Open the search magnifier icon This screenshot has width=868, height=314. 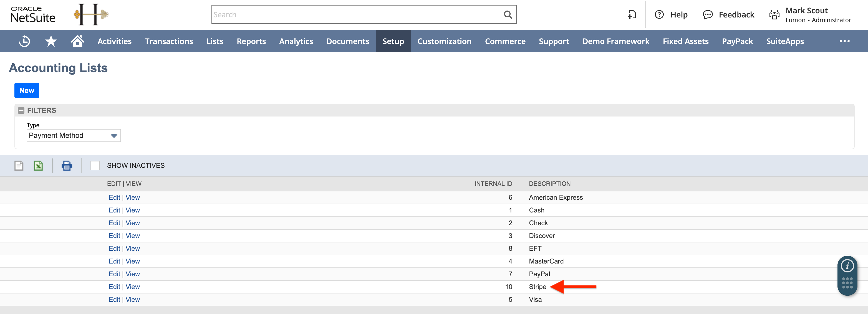click(508, 14)
